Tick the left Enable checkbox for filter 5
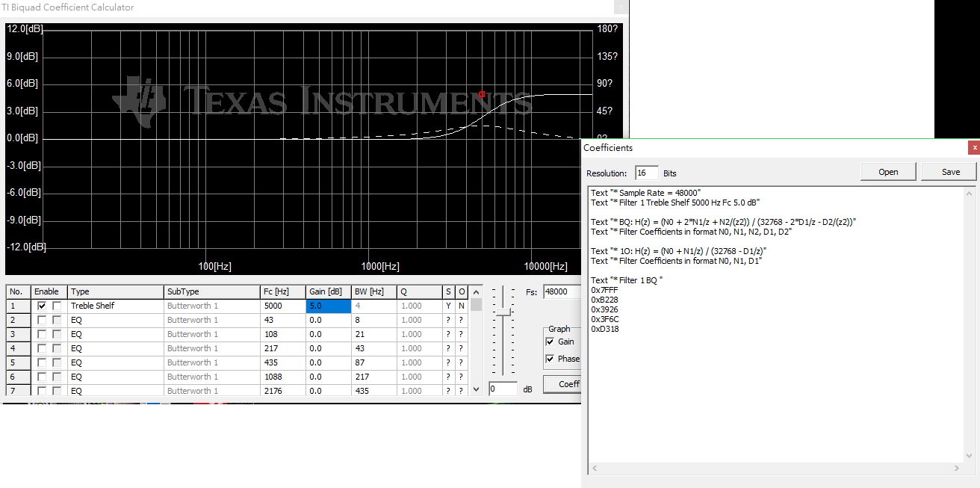The height and width of the screenshot is (488, 980). [x=42, y=362]
